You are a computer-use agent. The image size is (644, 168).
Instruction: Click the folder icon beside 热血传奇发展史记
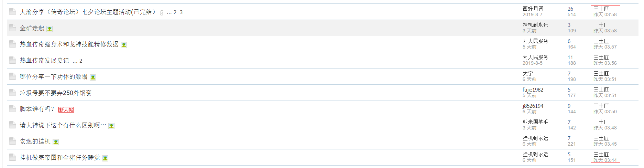(x=12, y=60)
